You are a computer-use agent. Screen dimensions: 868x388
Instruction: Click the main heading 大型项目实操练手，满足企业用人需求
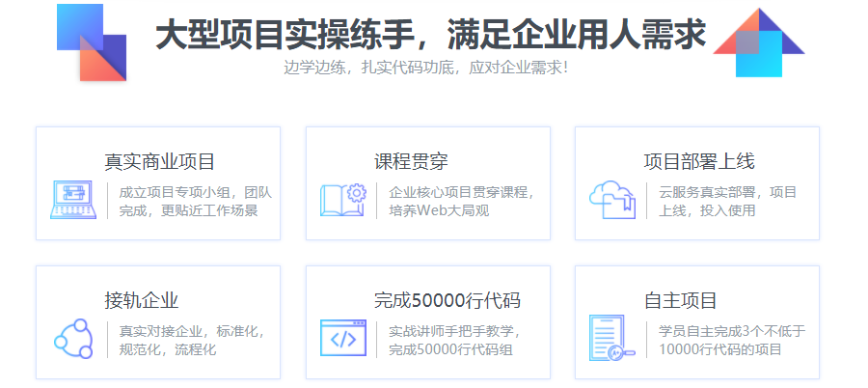[431, 35]
